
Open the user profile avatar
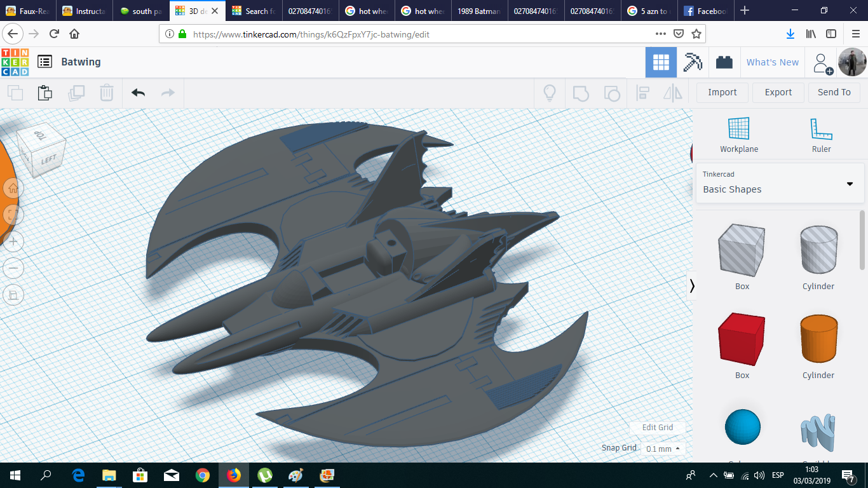(851, 62)
